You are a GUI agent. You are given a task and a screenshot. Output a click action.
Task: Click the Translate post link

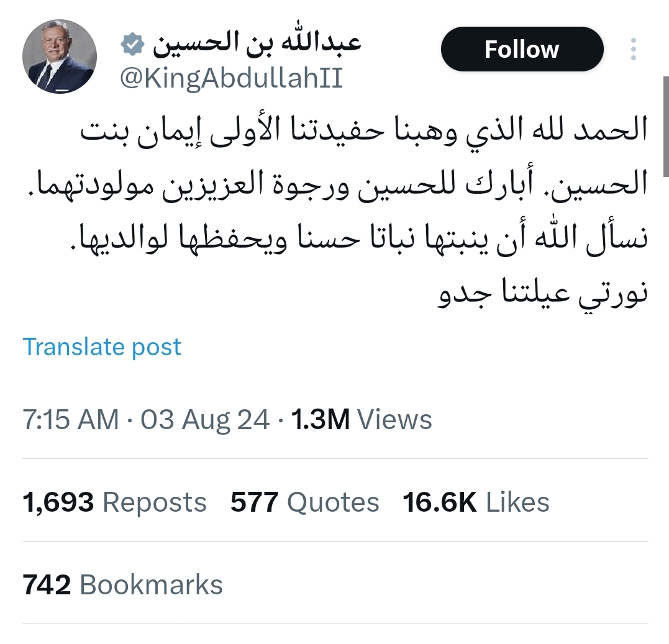tap(102, 347)
